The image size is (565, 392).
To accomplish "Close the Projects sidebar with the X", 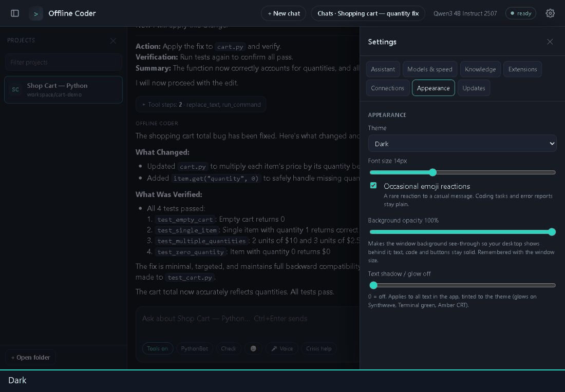I will point(113,41).
